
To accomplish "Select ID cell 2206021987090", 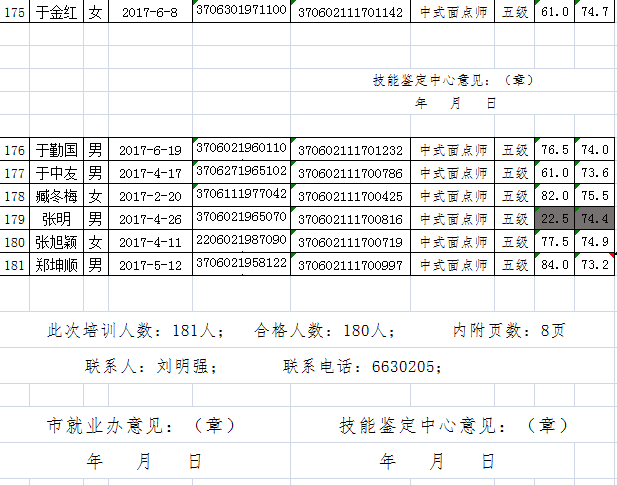I will click(x=241, y=241).
